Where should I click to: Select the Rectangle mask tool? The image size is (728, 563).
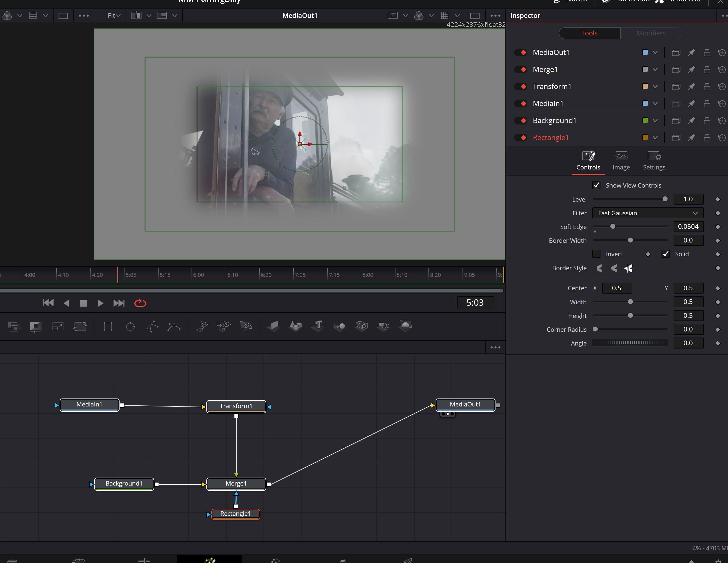tap(108, 326)
